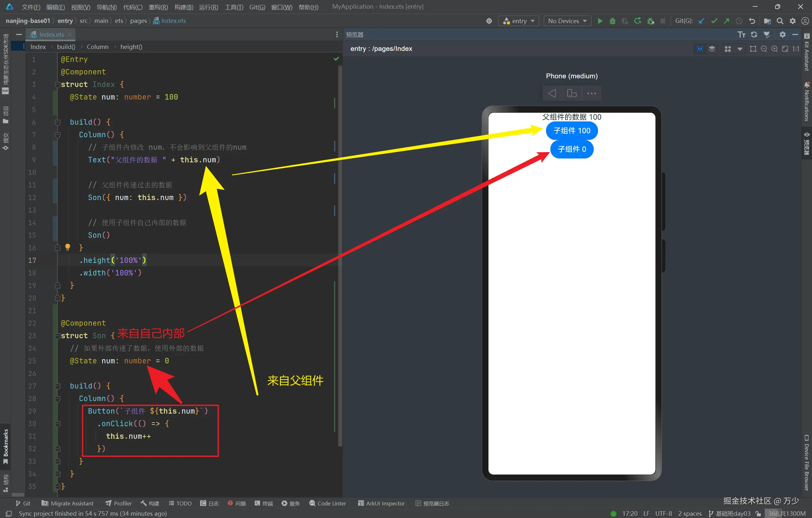Click the 子组件 100 preview button
Screen dimensions: 812x518
572,131
